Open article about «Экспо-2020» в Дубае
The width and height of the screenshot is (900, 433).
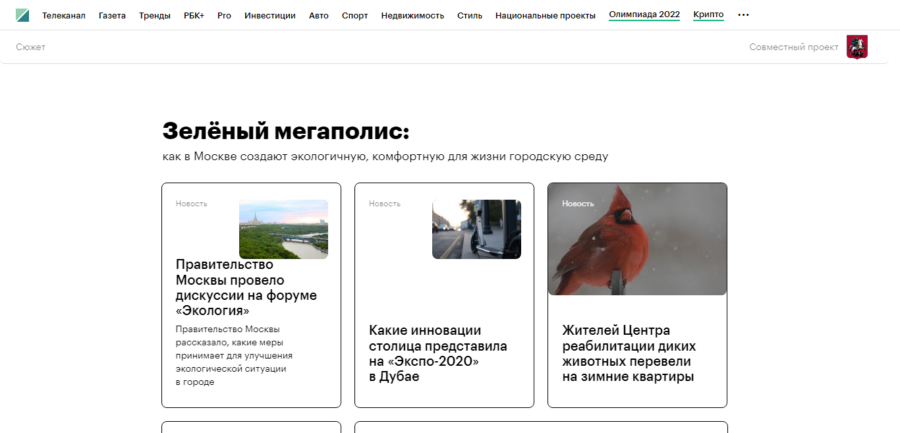coord(438,353)
